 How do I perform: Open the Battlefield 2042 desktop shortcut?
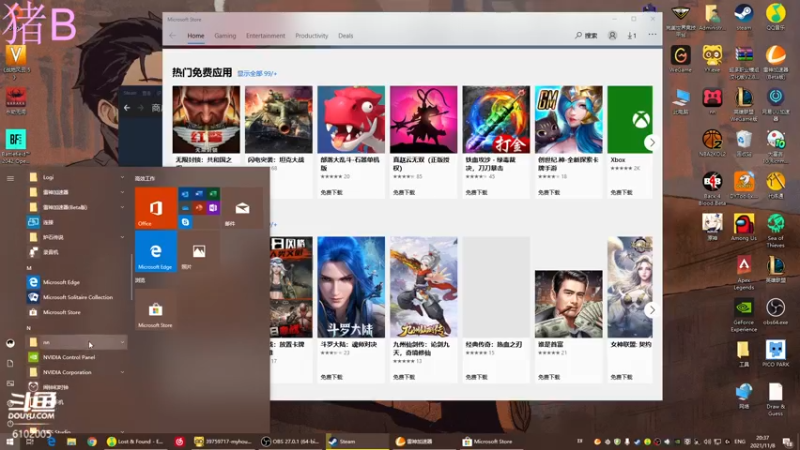click(16, 146)
